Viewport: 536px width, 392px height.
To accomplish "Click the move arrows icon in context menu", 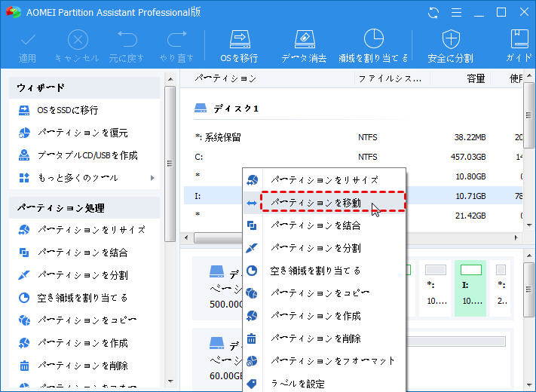I will (252, 204).
